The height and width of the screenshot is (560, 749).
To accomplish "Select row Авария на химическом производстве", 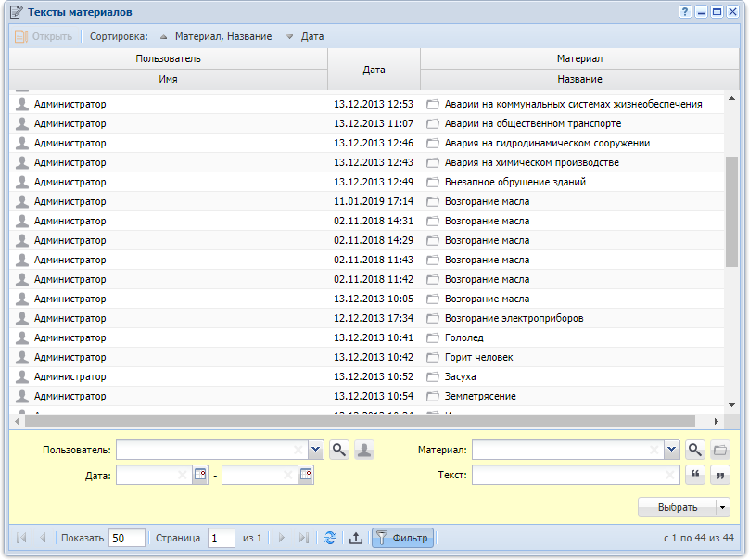I will [367, 162].
